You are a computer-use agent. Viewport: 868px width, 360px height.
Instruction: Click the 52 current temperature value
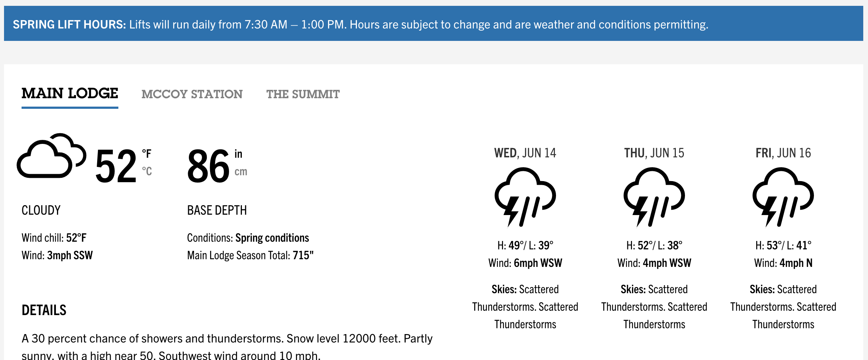click(116, 166)
